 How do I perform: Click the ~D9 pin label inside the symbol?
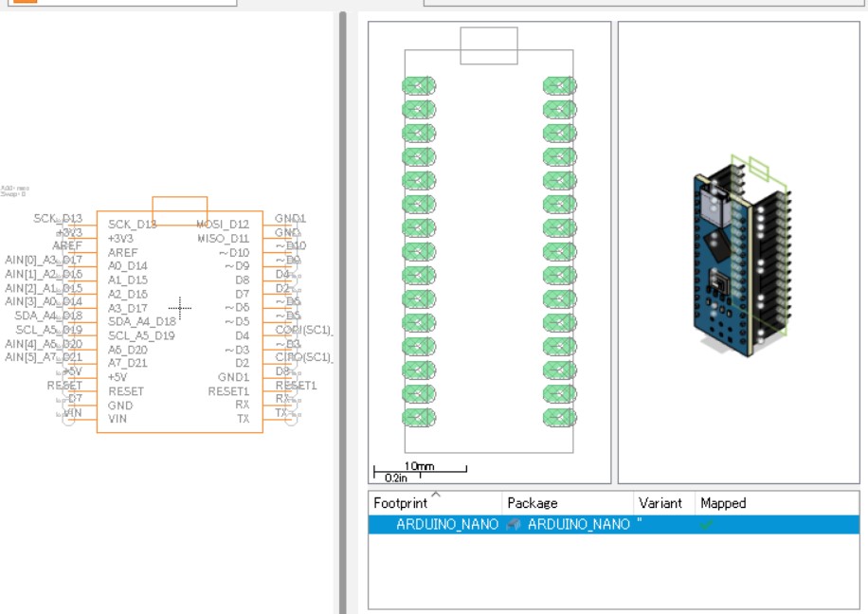237,266
